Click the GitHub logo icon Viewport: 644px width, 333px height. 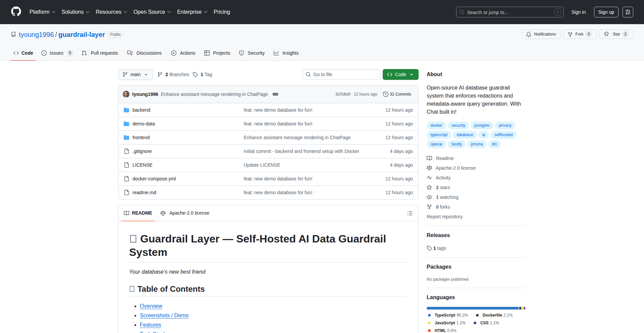pos(16,12)
